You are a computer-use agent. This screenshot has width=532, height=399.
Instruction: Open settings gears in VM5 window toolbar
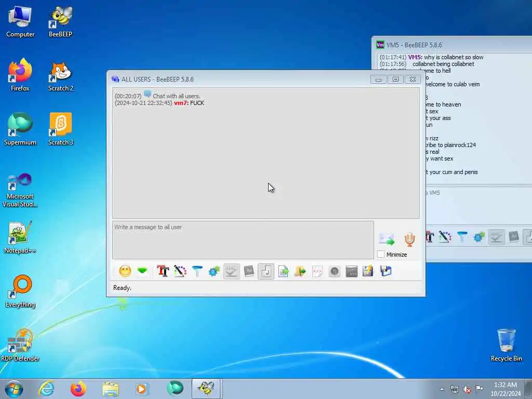pyautogui.click(x=479, y=236)
